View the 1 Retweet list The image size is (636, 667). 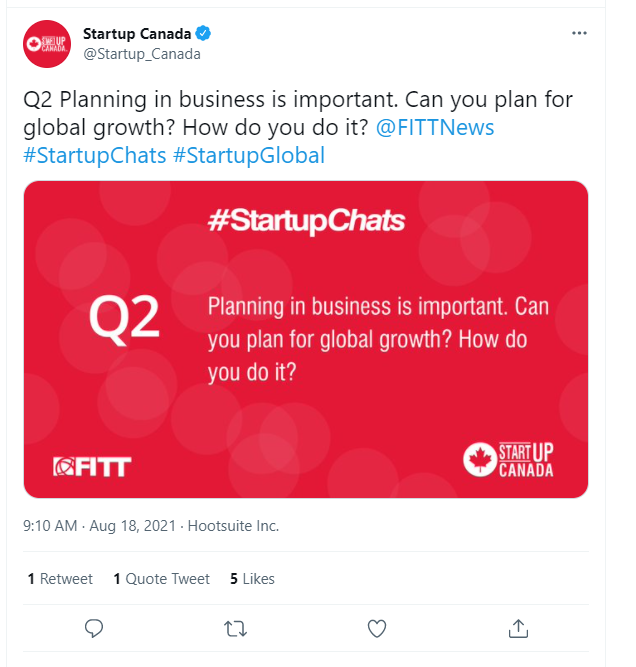(60, 579)
